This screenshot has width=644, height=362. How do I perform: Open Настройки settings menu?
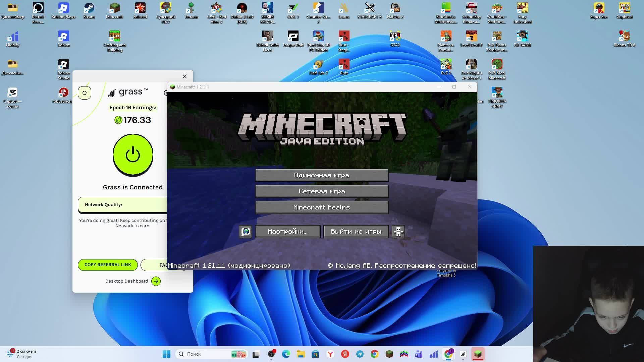pos(287,232)
